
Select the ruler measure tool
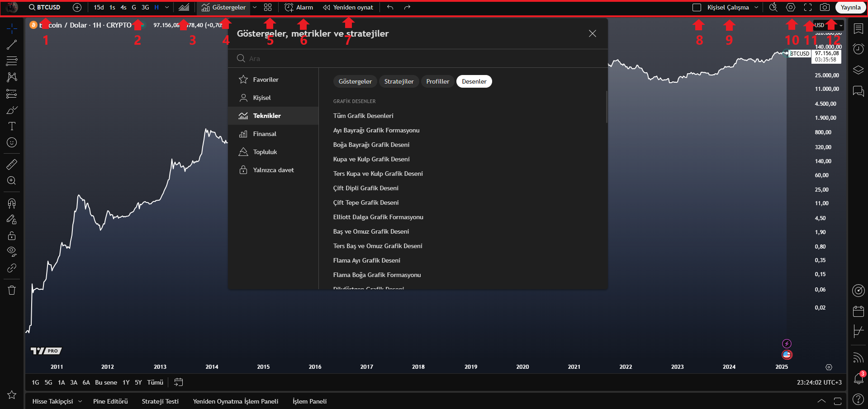click(x=12, y=164)
